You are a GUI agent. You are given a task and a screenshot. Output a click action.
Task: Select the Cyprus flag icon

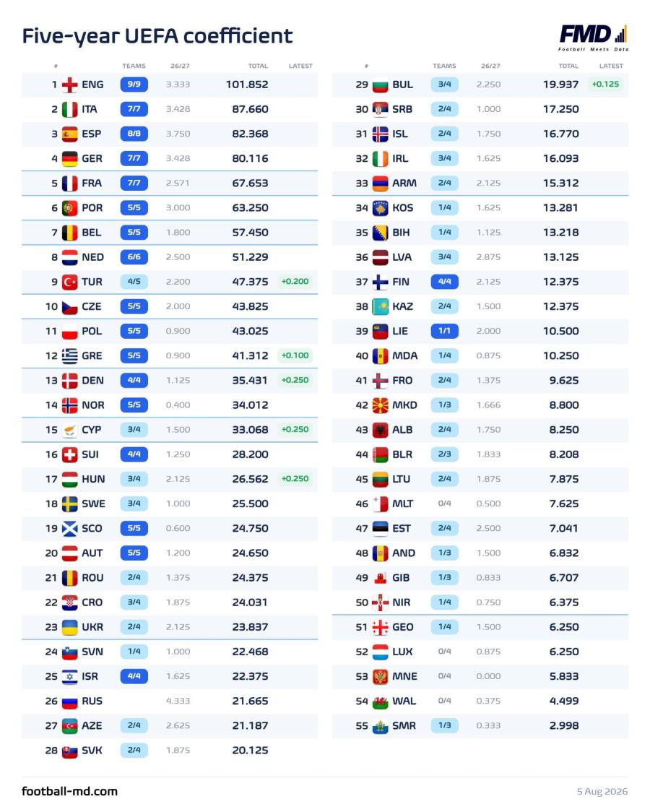pyautogui.click(x=69, y=431)
